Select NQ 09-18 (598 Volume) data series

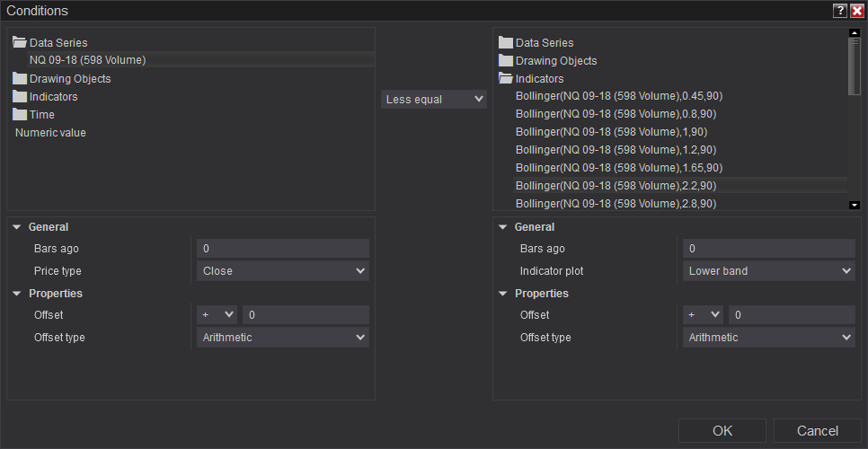coord(87,60)
